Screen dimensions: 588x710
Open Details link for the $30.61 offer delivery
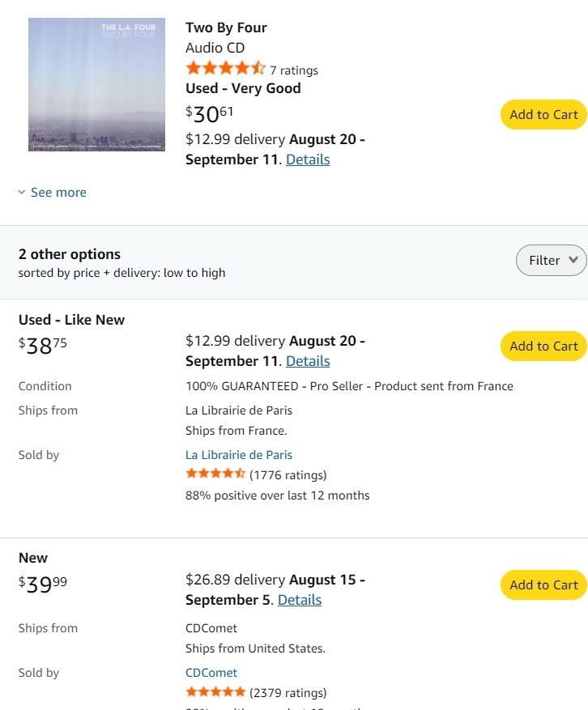308,159
